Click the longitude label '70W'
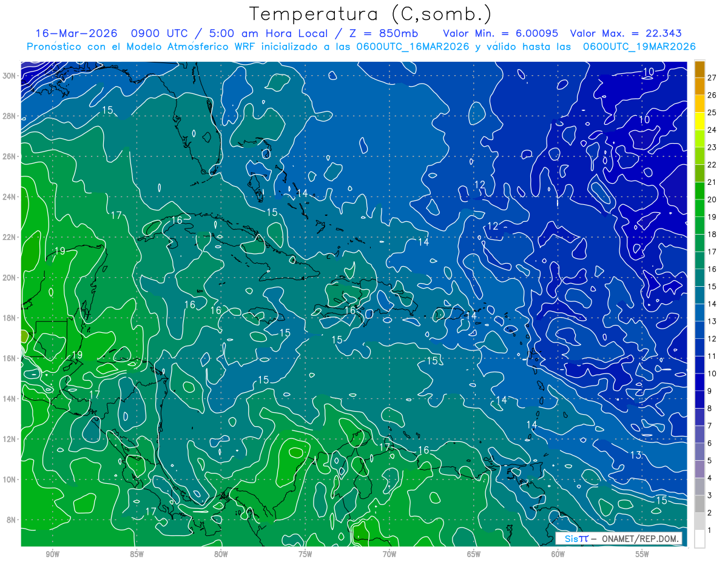The height and width of the screenshot is (562, 728). [389, 554]
